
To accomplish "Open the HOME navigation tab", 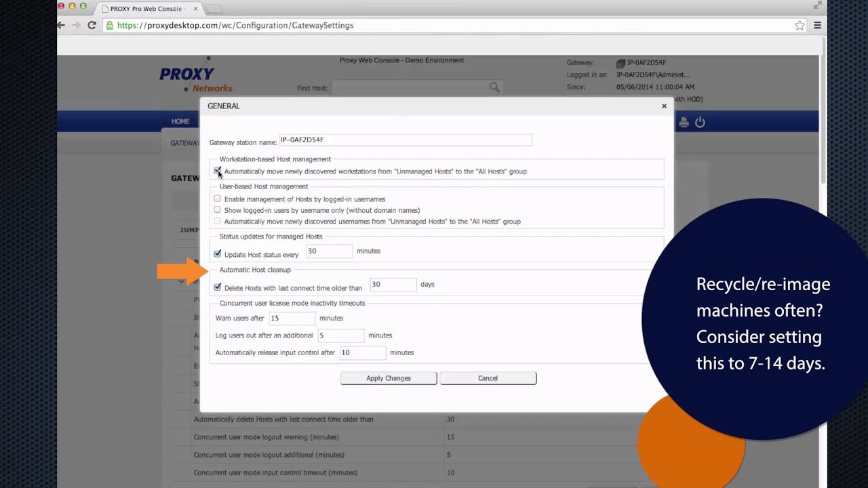I will (x=180, y=121).
